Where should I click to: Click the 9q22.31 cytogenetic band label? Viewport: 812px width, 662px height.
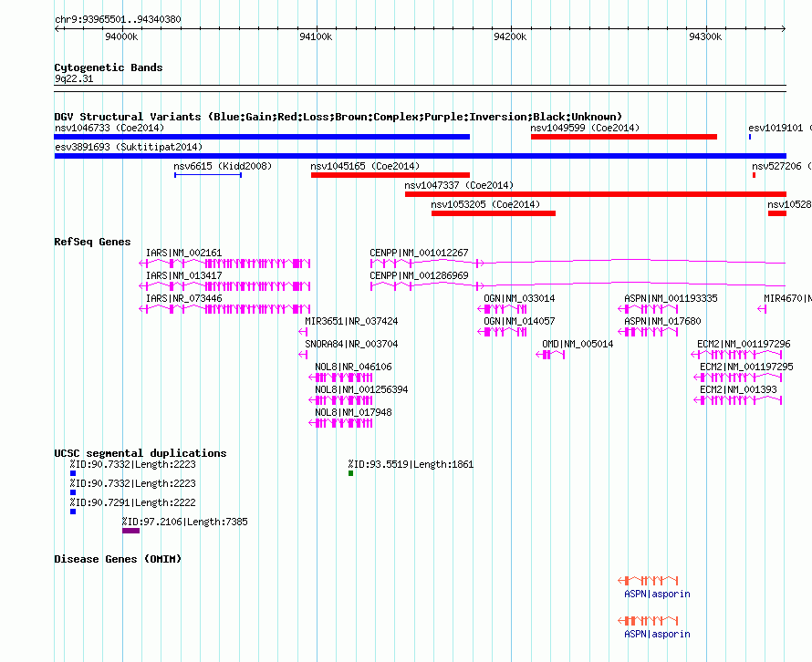74,78
